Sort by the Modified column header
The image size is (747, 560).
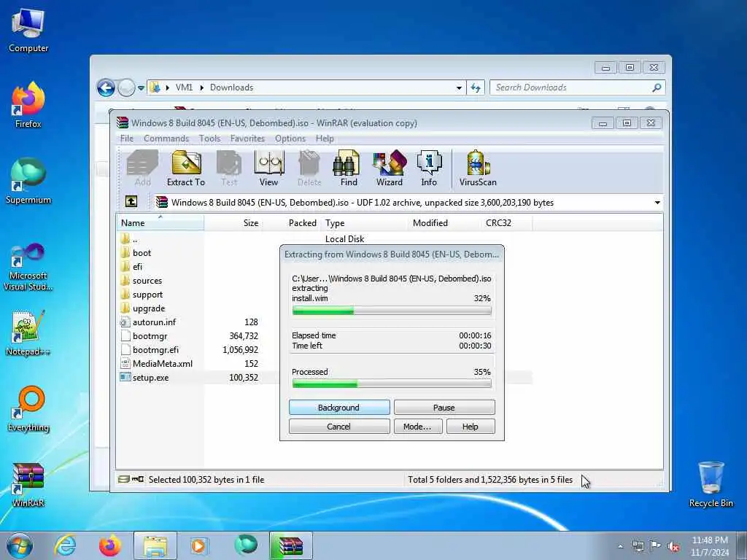click(430, 223)
